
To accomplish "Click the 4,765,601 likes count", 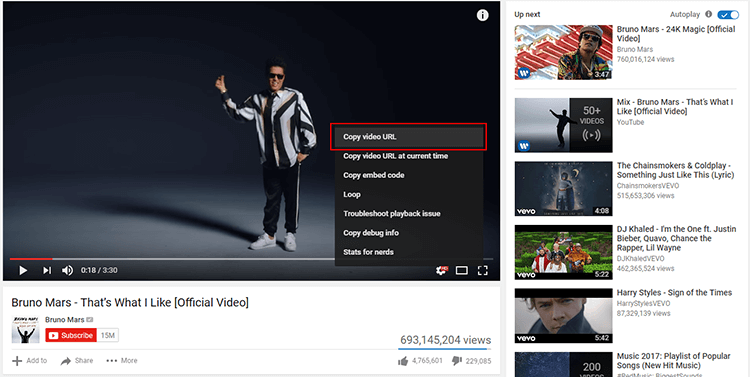I will coord(427,361).
